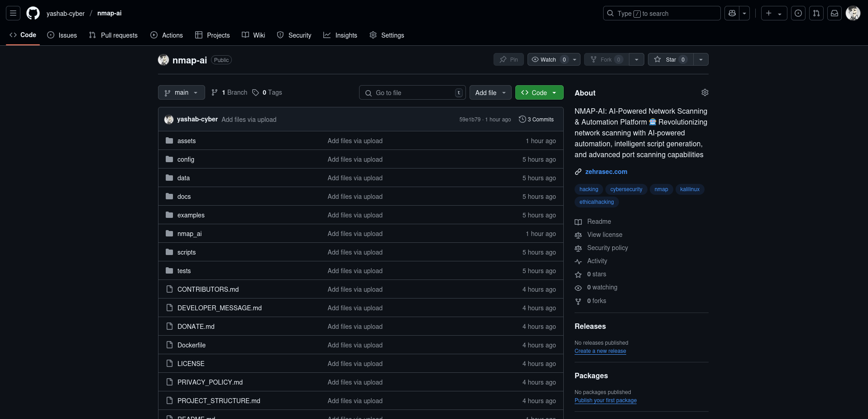Open the user avatar profile menu

(x=853, y=14)
